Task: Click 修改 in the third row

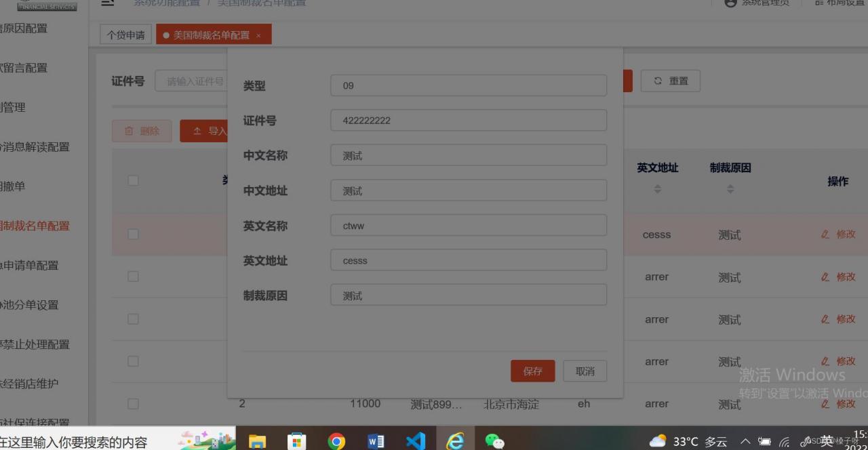Action: tap(838, 319)
